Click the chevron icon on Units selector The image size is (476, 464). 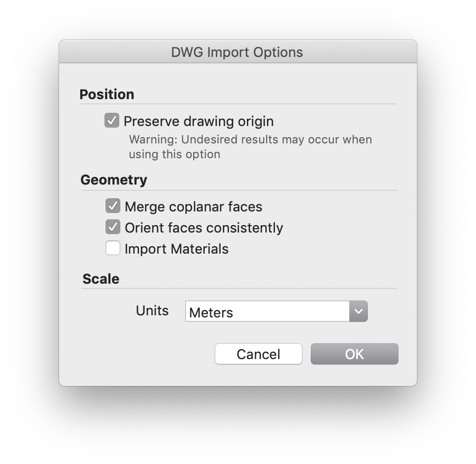(358, 312)
